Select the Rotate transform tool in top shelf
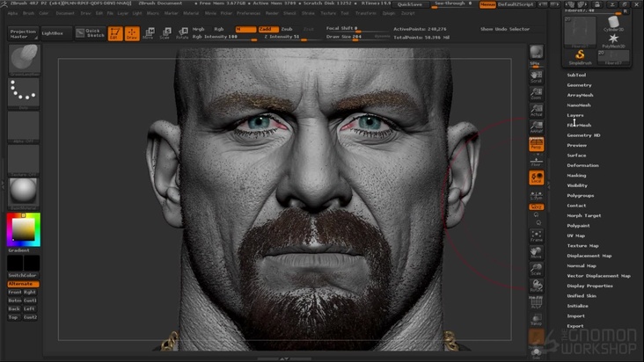Viewport: 644px width, 362px height. [182, 33]
